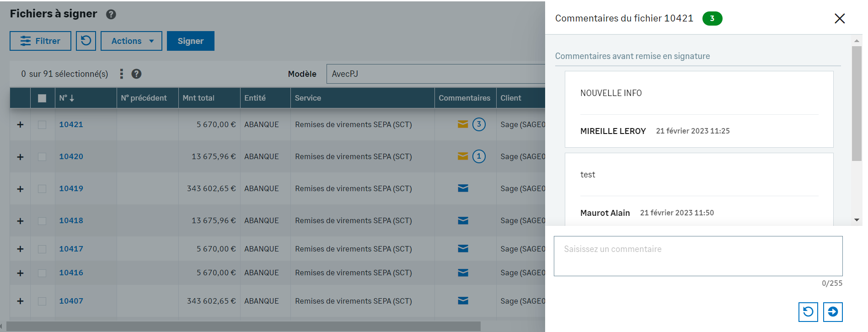The width and height of the screenshot is (868, 332).
Task: Click the blue envelope icon for file 10419
Action: tap(463, 188)
